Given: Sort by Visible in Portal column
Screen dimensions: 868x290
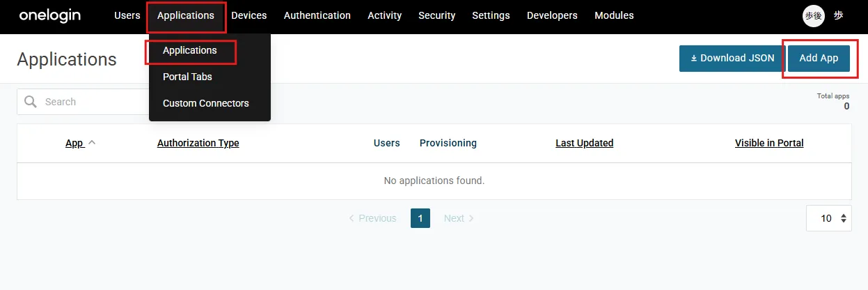Looking at the screenshot, I should tap(769, 143).
